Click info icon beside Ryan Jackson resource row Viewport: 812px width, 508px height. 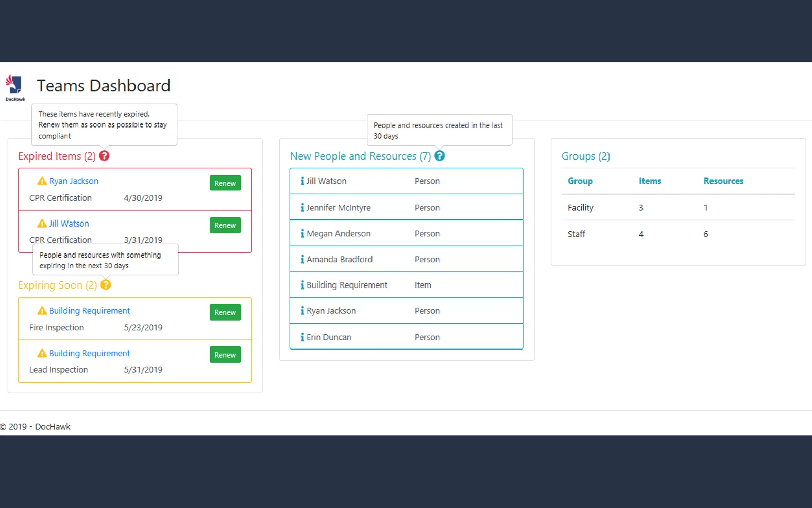pyautogui.click(x=302, y=311)
